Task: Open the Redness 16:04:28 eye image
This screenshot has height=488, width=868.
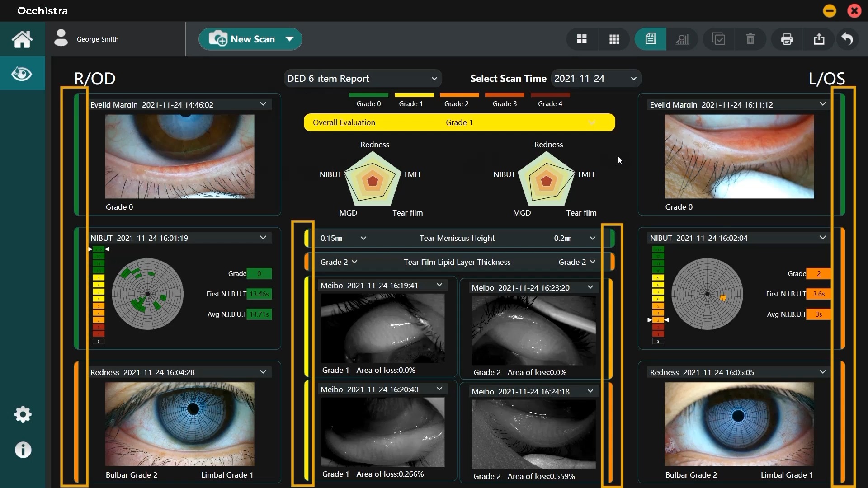Action: click(x=179, y=424)
